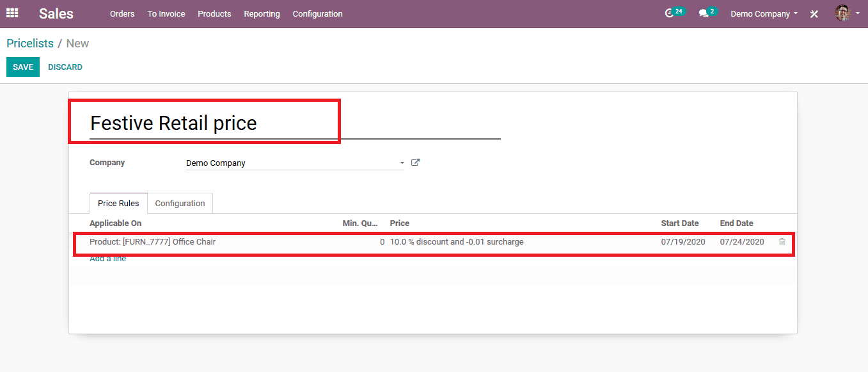
Task: Open the Product: [FURN_7777] Office Chair cell
Action: (x=153, y=242)
